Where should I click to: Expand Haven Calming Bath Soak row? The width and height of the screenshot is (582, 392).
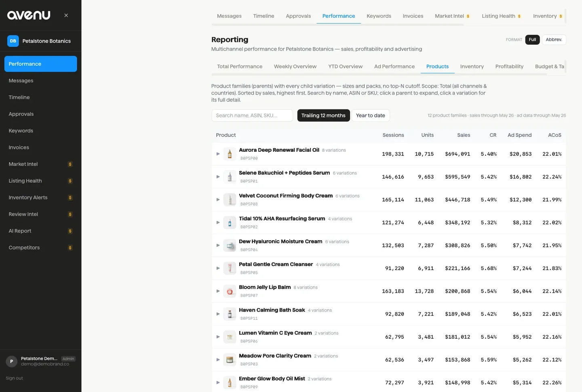pos(218,314)
